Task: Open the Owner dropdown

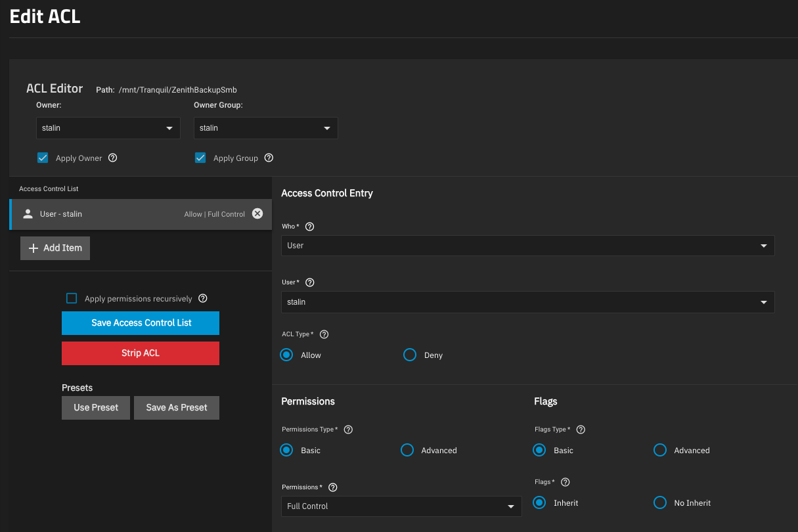Action: point(108,128)
